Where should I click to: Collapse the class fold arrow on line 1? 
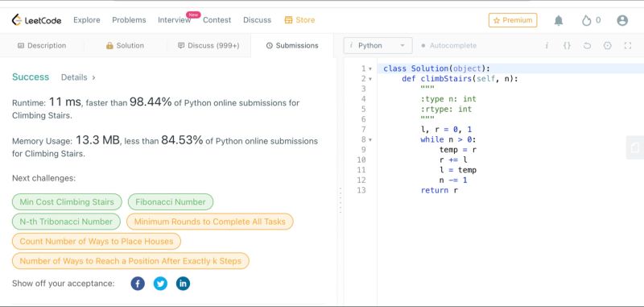coord(370,68)
